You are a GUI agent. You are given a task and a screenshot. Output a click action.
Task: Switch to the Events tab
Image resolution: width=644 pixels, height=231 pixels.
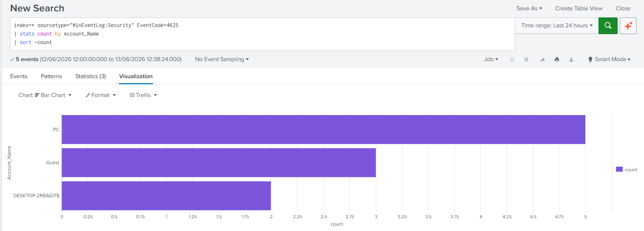(x=19, y=76)
